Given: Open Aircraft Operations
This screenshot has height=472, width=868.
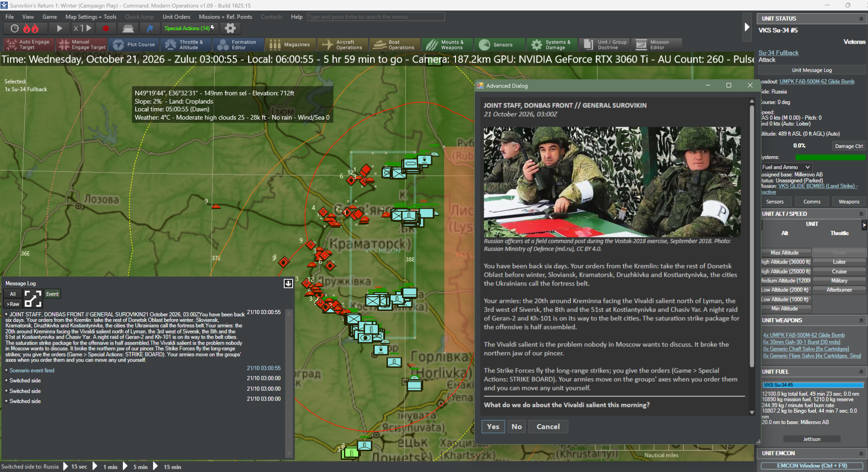Looking at the screenshot, I should coord(343,45).
